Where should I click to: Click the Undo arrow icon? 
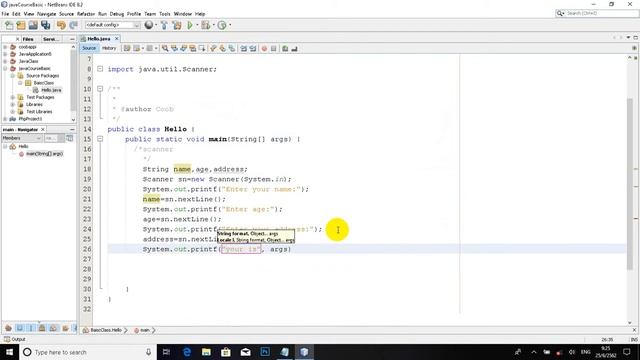[61, 25]
